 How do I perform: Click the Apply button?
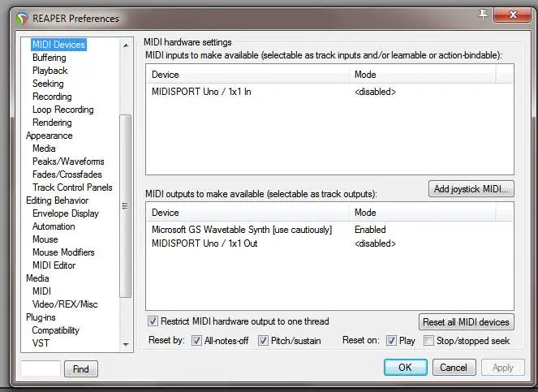click(x=502, y=368)
